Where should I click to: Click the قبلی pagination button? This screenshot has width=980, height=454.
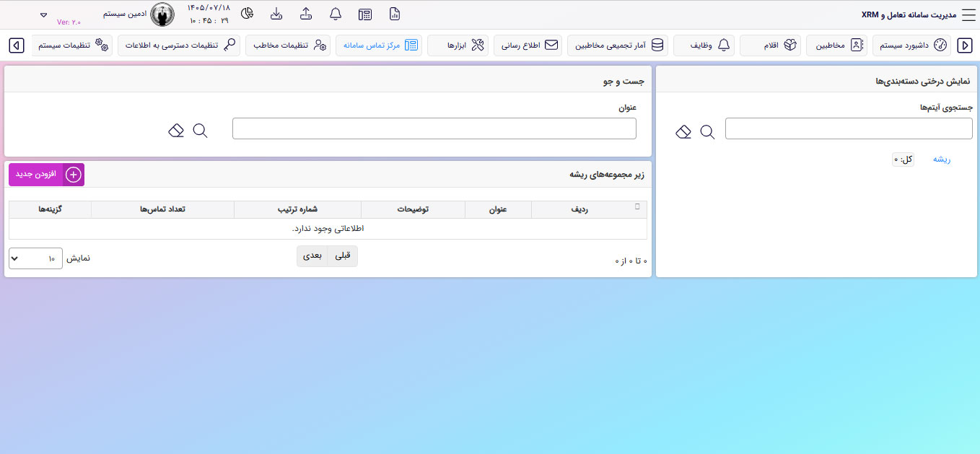click(342, 256)
